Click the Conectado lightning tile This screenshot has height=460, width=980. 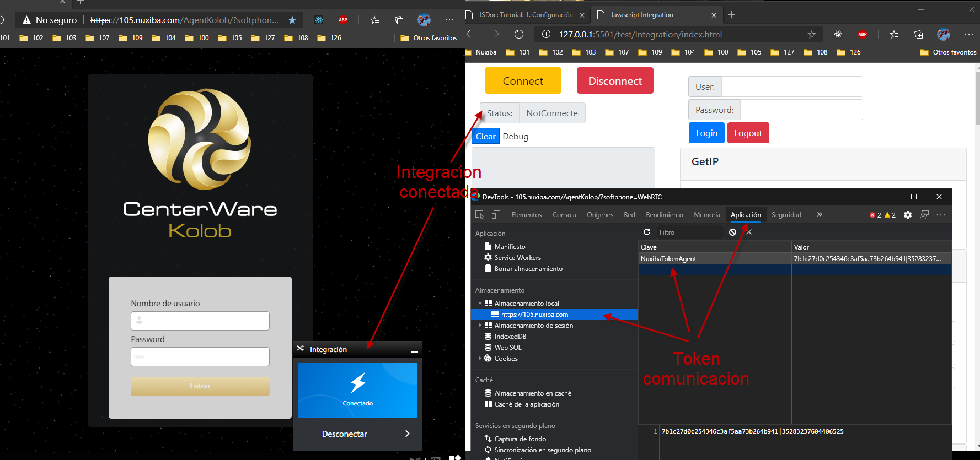[358, 390]
